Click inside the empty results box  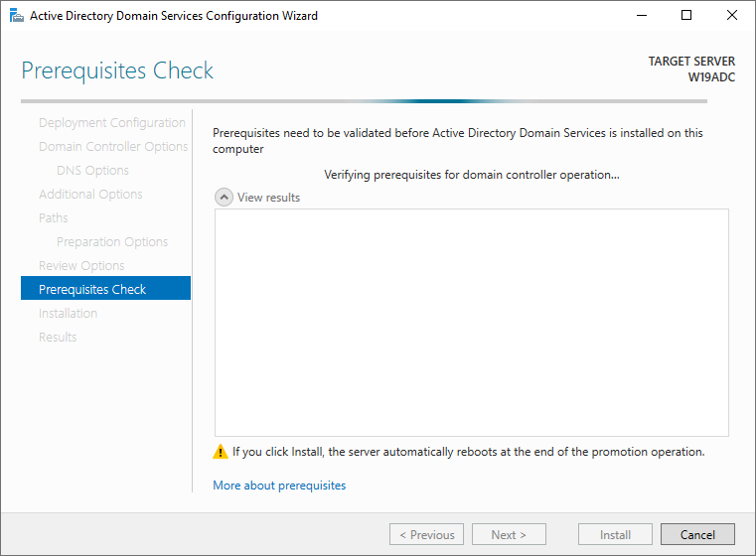coord(472,323)
